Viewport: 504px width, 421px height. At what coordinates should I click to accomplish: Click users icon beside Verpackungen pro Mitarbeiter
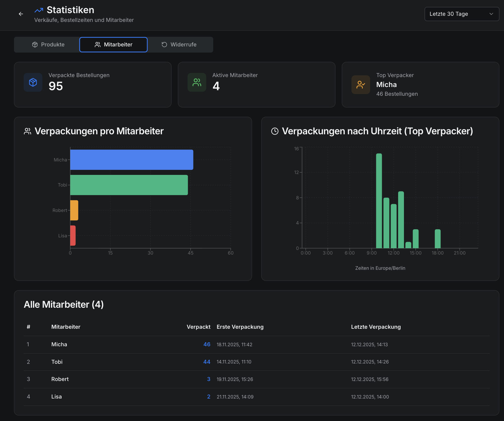pos(27,131)
